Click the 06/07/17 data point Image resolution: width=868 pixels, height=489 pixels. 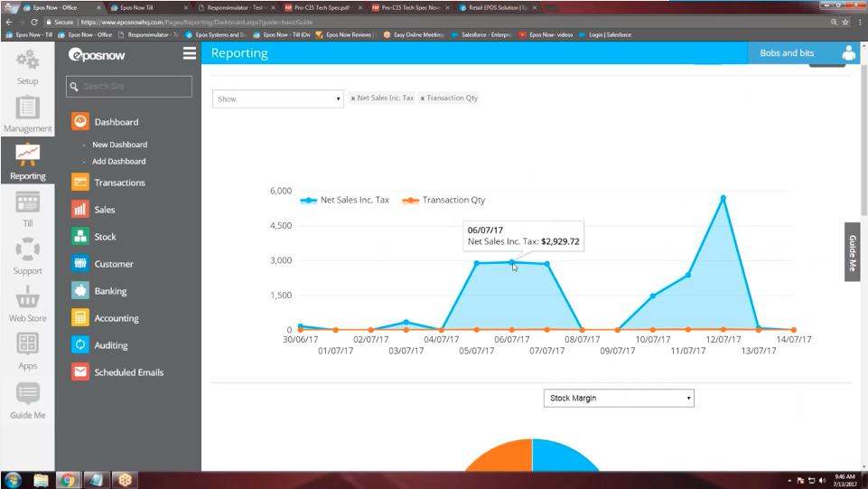[511, 262]
